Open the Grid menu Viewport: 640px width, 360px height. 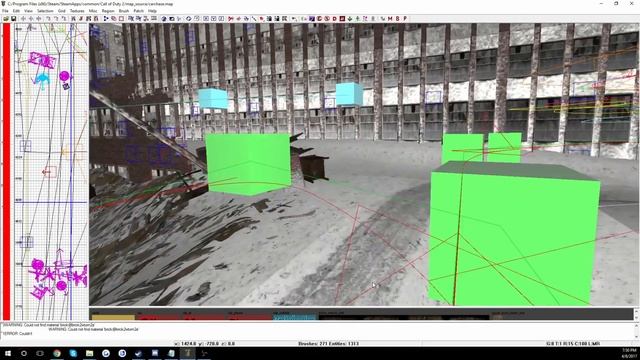[61, 11]
